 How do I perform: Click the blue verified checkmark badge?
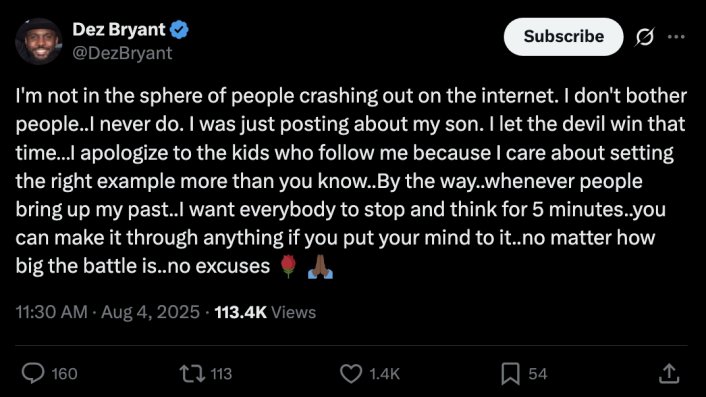(180, 30)
